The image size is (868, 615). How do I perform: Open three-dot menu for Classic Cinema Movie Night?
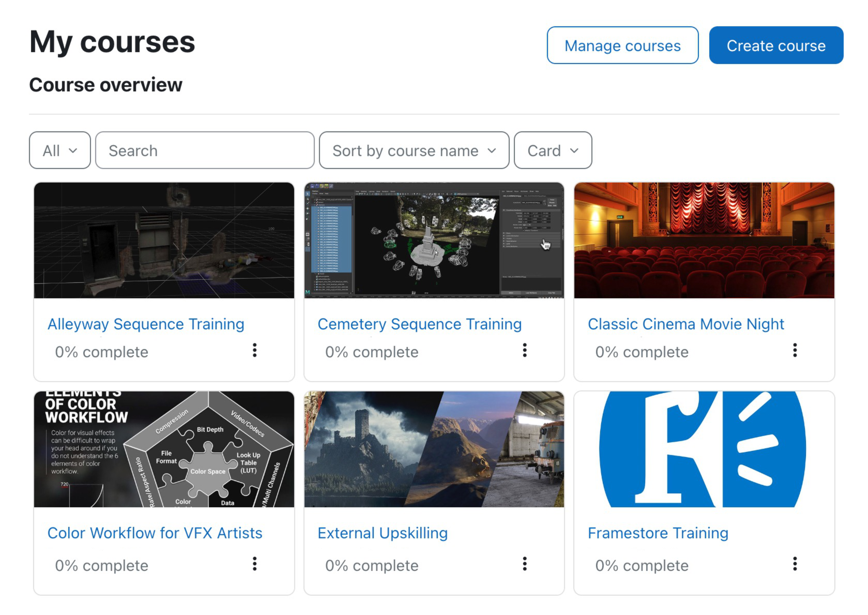click(x=795, y=350)
